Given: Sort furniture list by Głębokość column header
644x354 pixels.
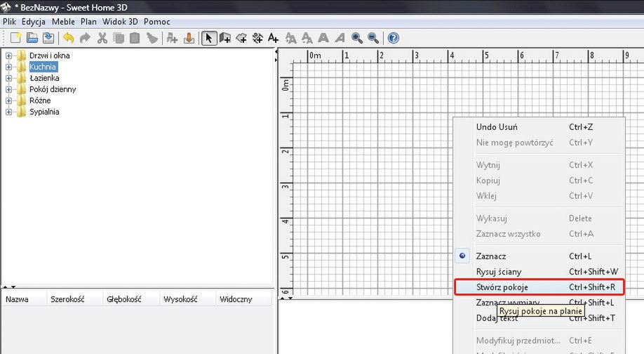Looking at the screenshot, I should coord(131,299).
